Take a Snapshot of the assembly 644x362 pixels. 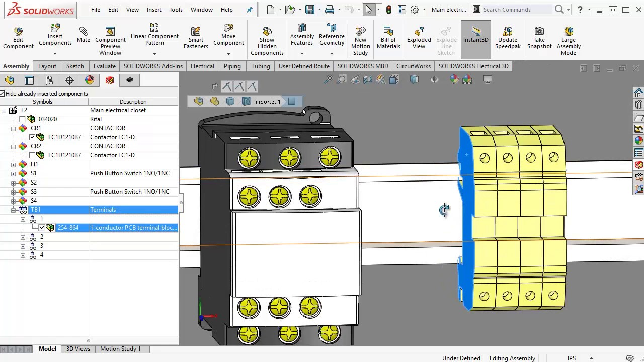click(539, 39)
